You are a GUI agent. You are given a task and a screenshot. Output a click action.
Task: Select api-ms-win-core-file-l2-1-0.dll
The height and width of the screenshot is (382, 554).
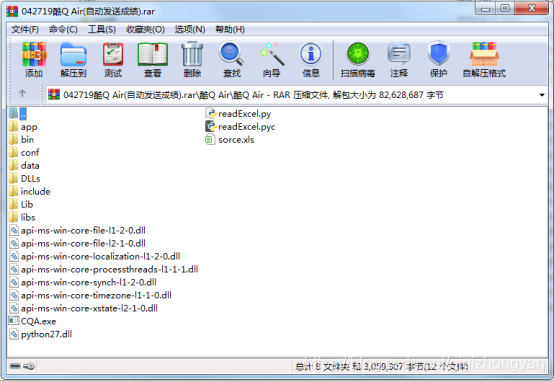tap(77, 243)
